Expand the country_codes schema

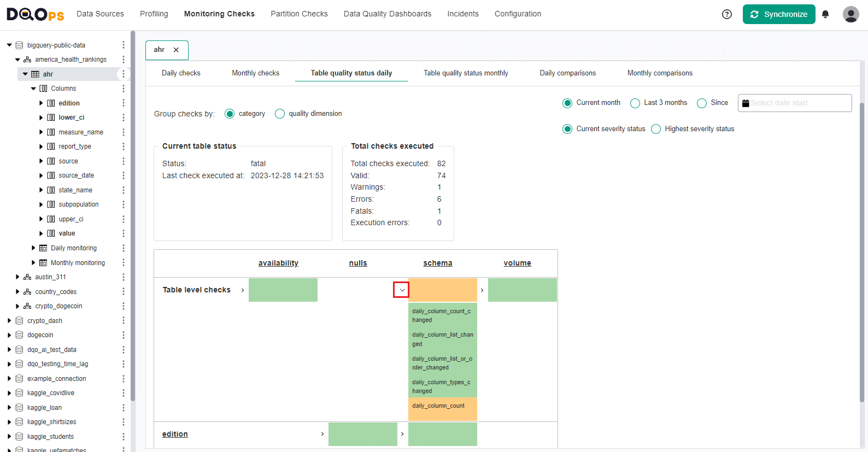click(x=17, y=292)
